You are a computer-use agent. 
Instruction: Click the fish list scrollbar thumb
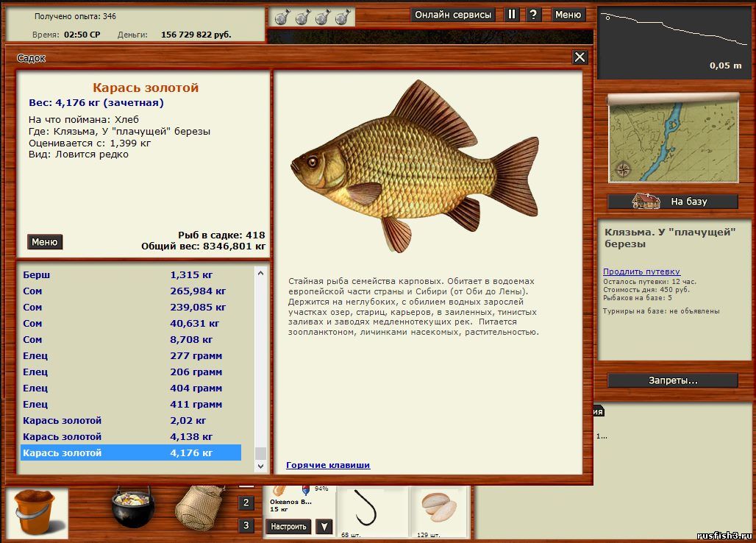pos(260,453)
